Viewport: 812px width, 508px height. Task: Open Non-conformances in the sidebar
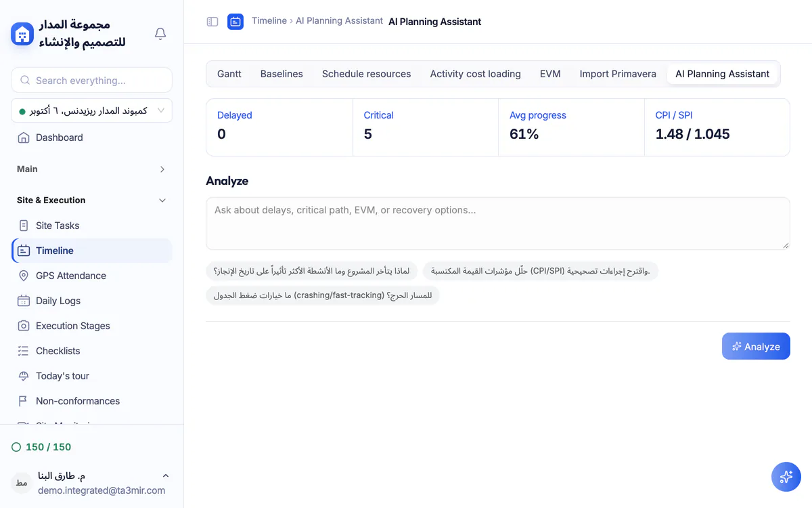pyautogui.click(x=91, y=401)
